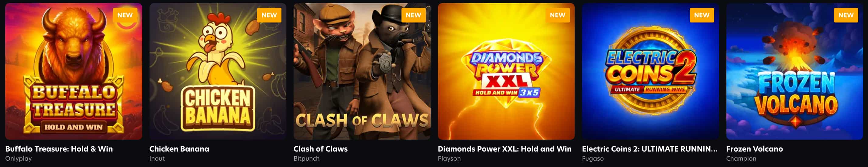
Task: Click NEW badge on Frozen Volcano
Action: coord(846,15)
